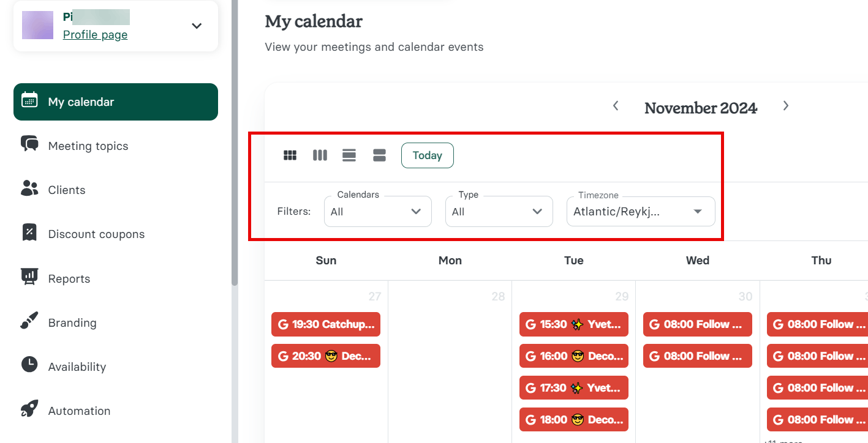The width and height of the screenshot is (868, 443).
Task: Click the Branding paintbrush icon
Action: pos(29,321)
